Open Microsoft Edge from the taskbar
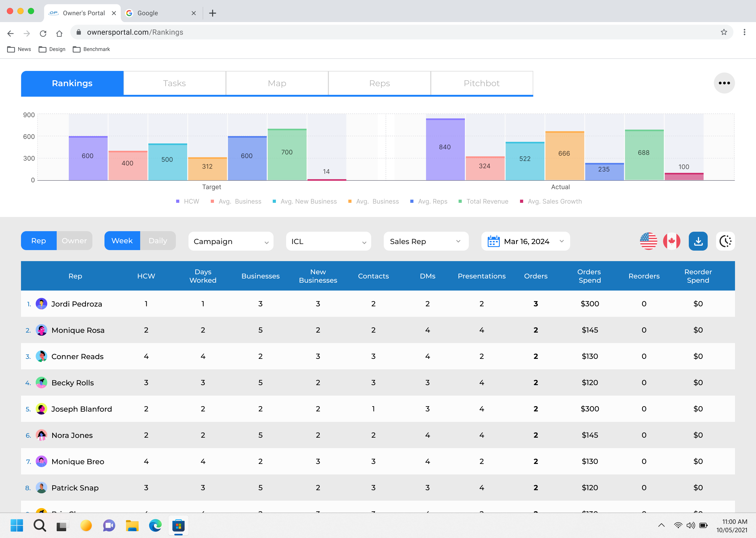 (x=155, y=525)
